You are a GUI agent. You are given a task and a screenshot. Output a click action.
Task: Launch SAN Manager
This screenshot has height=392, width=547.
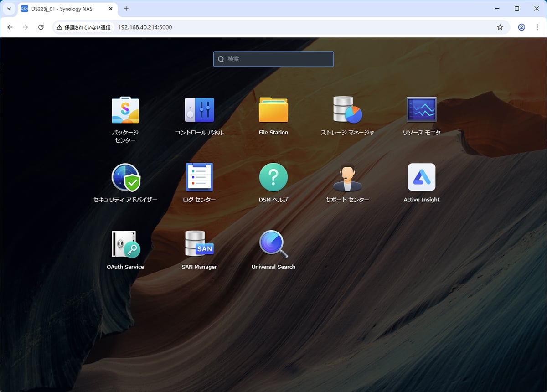coord(199,245)
